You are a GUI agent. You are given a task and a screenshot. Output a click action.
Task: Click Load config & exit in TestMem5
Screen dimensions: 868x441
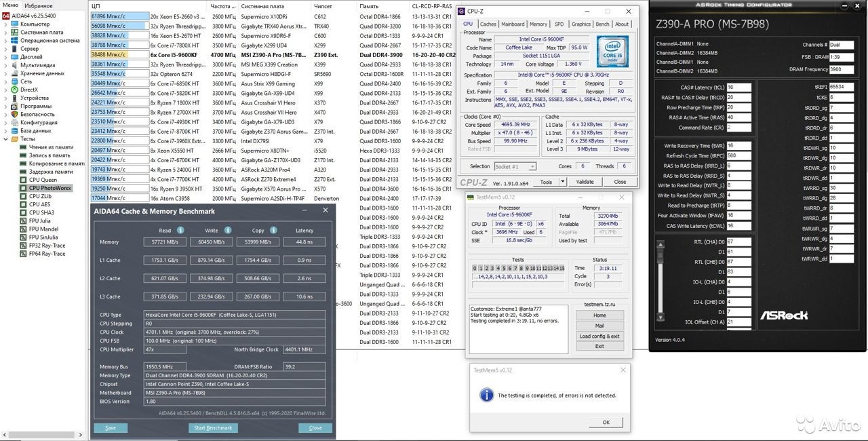coord(599,337)
